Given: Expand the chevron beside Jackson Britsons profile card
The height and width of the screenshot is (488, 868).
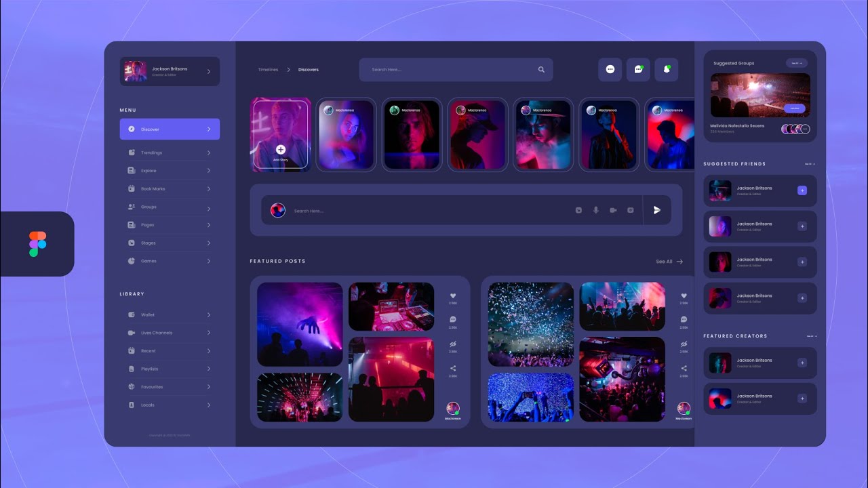Looking at the screenshot, I should click(209, 71).
